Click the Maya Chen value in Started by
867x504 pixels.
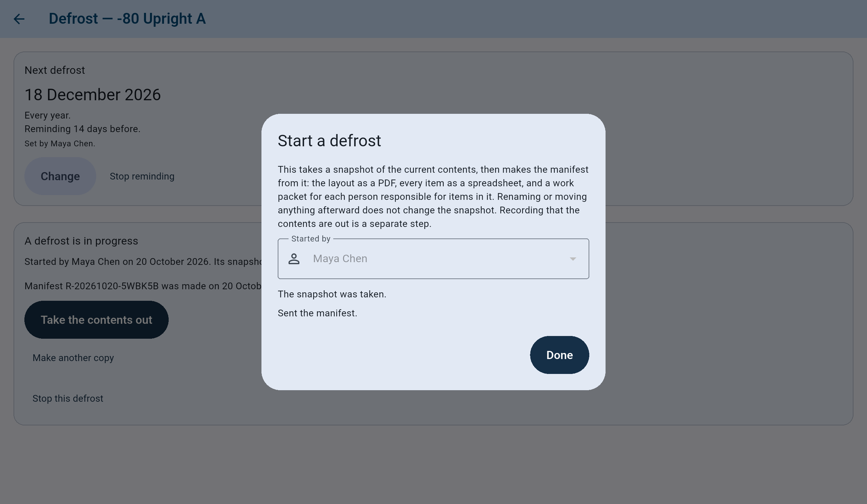[340, 259]
